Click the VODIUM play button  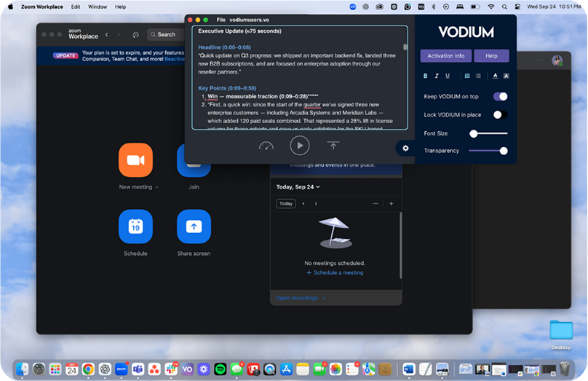click(300, 146)
